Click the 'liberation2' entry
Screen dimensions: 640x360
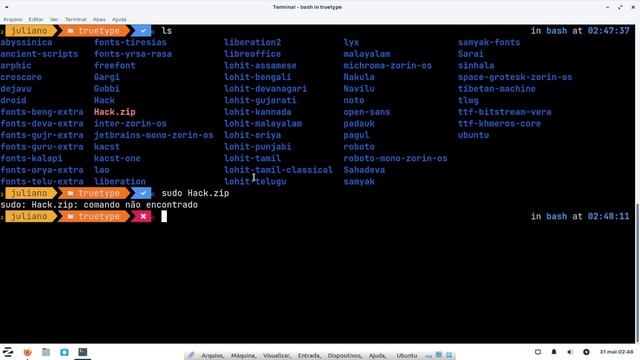coord(253,42)
